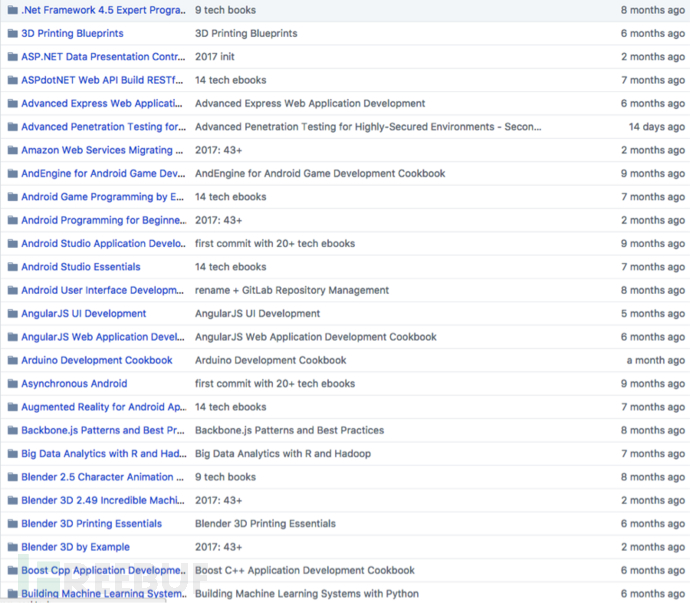This screenshot has width=690, height=603.
Task: Open Android Studio Application Develo.. folder
Action: coord(103,243)
